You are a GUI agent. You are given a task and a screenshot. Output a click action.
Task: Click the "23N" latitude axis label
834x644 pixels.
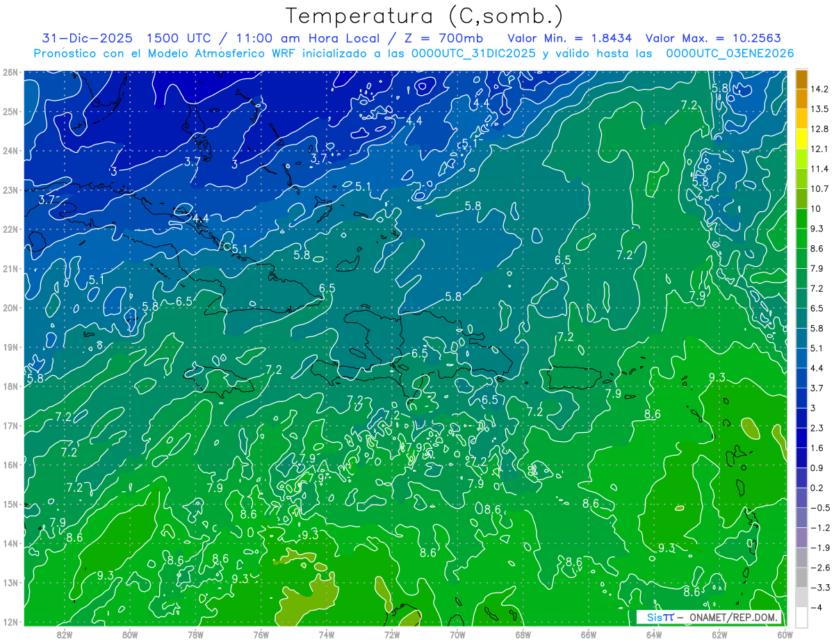click(x=10, y=190)
